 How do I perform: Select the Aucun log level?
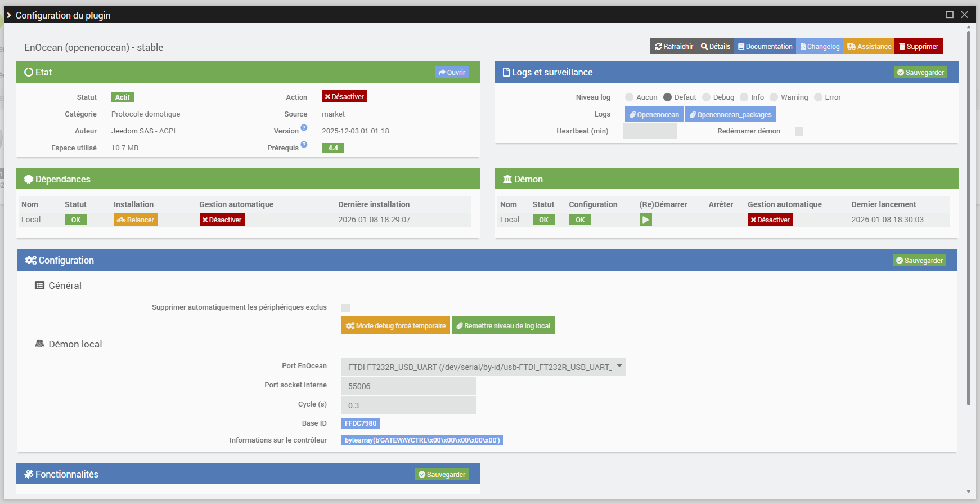(x=630, y=97)
